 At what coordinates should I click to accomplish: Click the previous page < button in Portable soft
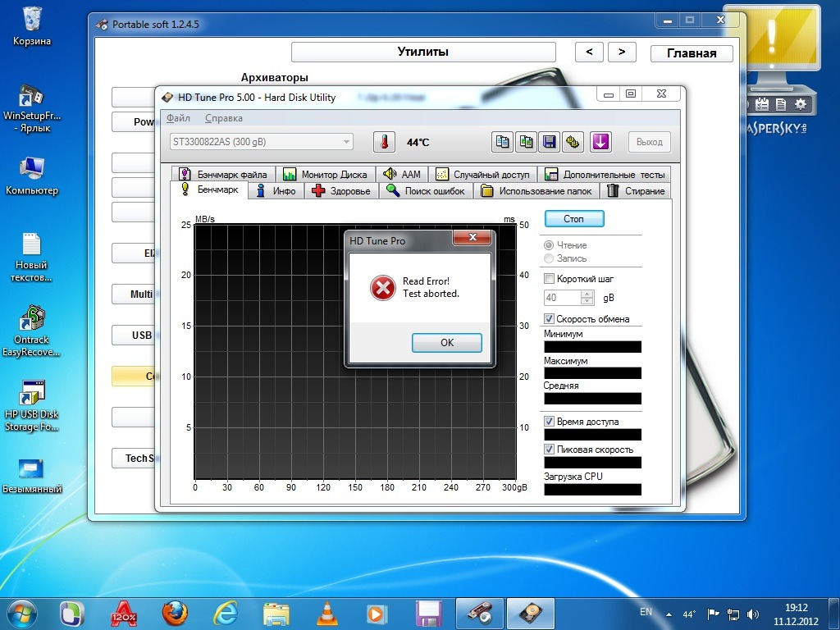click(x=589, y=52)
